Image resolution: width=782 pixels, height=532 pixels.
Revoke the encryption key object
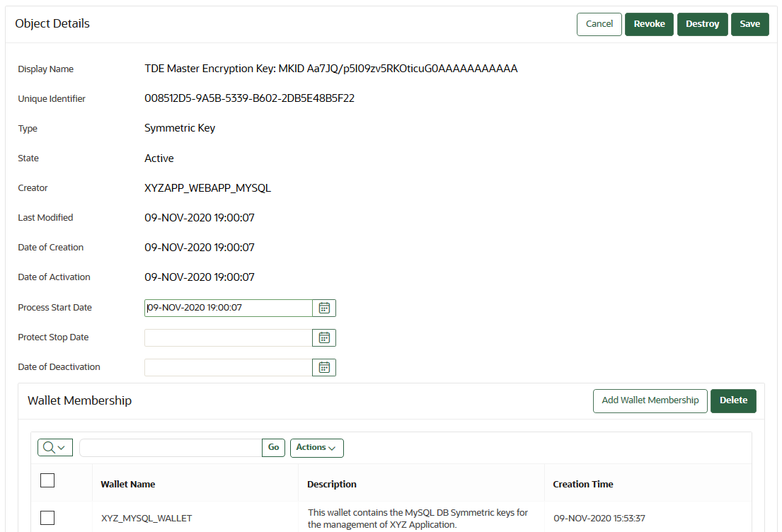(649, 25)
